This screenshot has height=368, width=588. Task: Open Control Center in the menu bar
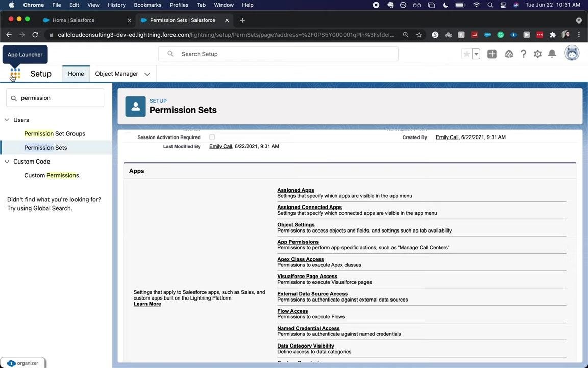[503, 5]
